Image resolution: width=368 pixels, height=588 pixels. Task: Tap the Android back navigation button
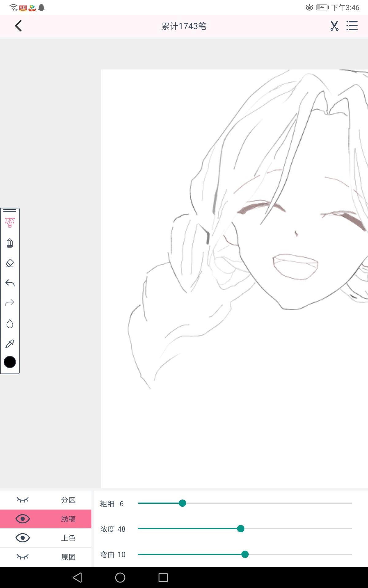tap(77, 578)
